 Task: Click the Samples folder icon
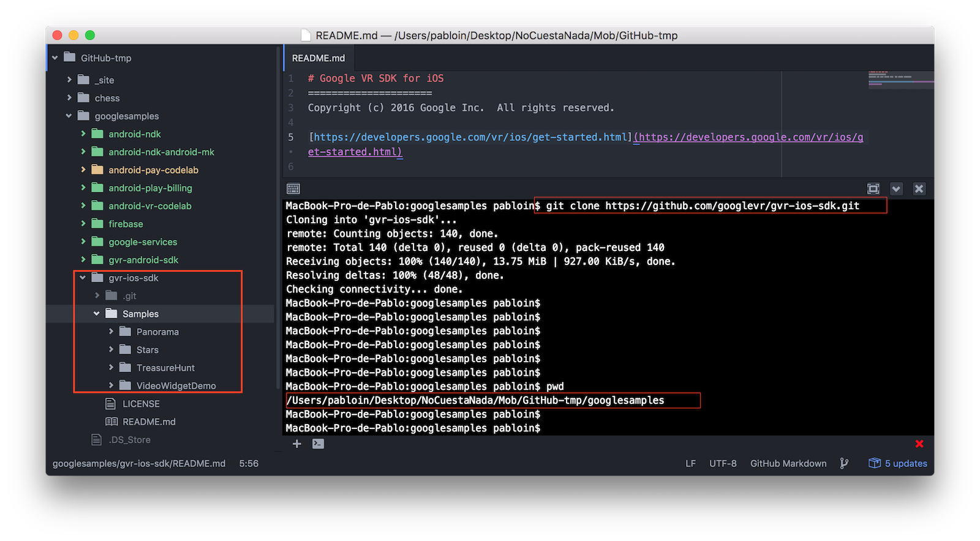[x=111, y=313]
